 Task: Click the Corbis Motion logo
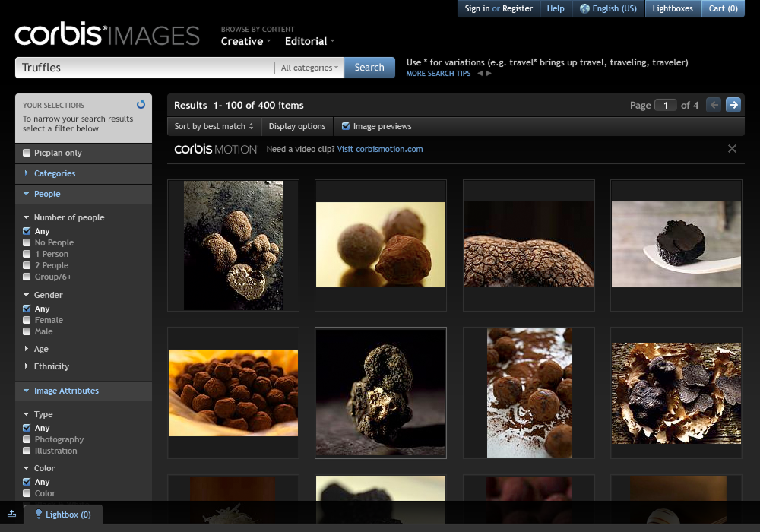click(x=216, y=149)
